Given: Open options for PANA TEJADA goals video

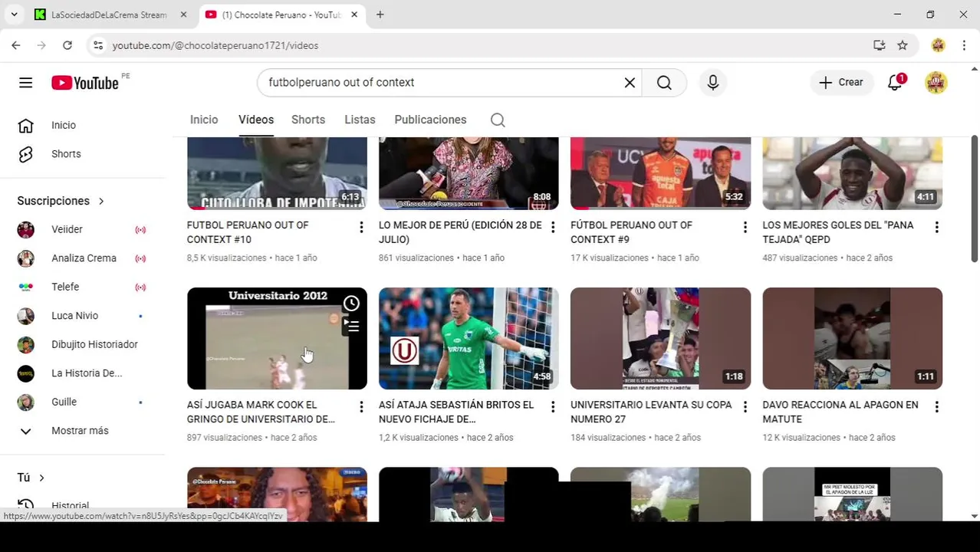Looking at the screenshot, I should click(x=936, y=227).
